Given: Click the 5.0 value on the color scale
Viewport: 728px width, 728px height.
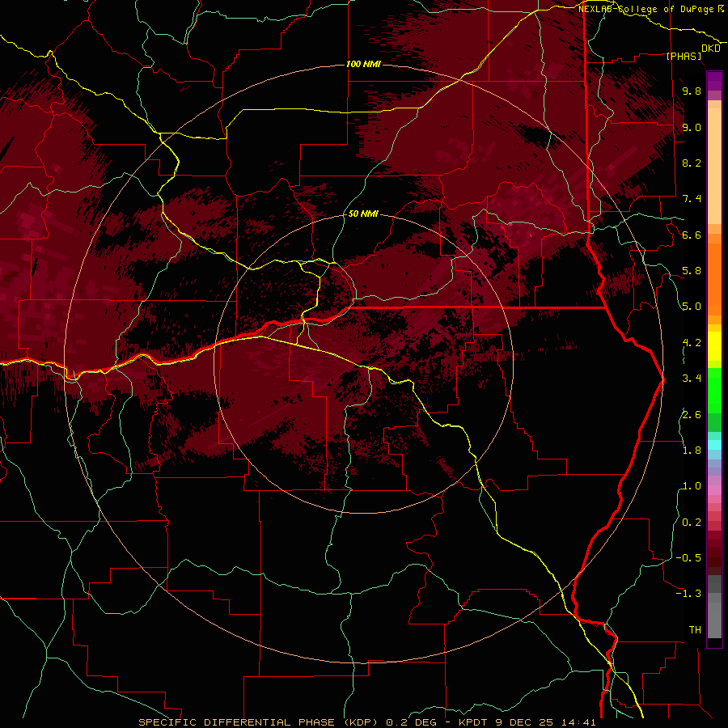Looking at the screenshot, I should coord(692,307).
